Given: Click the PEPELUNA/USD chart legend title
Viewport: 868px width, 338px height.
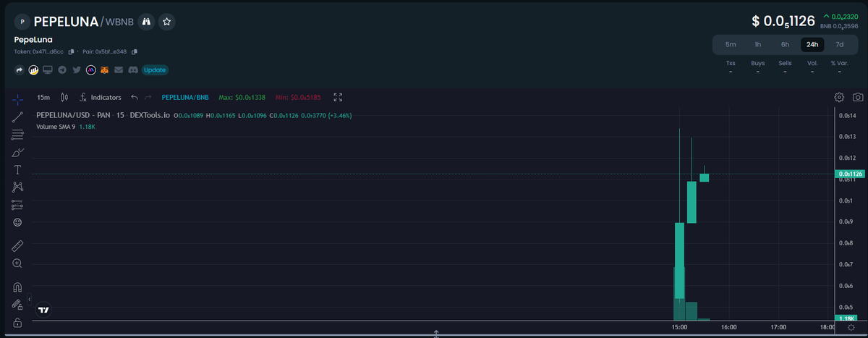Looking at the screenshot, I should click(x=103, y=115).
